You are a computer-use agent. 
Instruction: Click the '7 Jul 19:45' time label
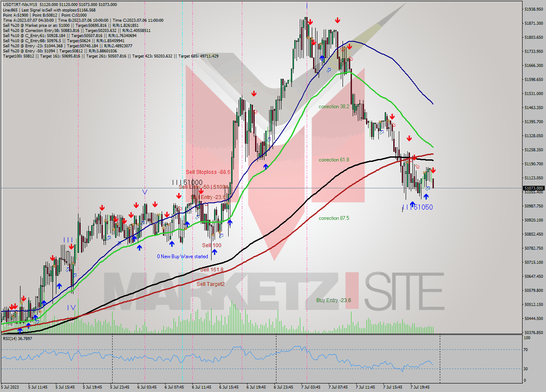pyautogui.click(x=421, y=387)
